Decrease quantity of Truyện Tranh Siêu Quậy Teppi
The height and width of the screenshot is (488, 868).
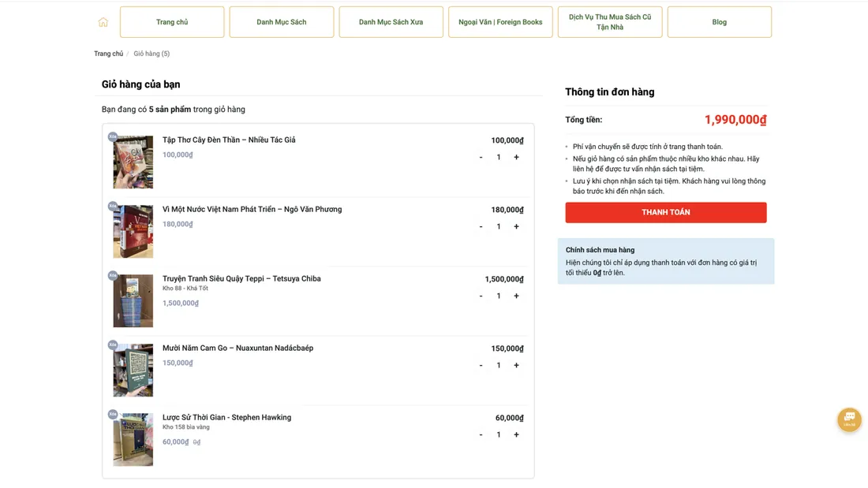(481, 296)
